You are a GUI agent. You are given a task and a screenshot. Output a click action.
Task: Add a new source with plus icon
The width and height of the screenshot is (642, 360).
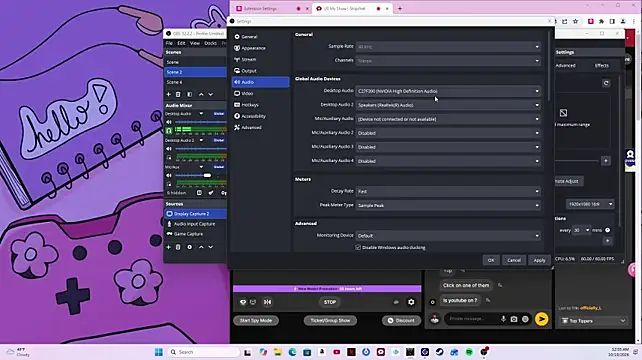168,247
